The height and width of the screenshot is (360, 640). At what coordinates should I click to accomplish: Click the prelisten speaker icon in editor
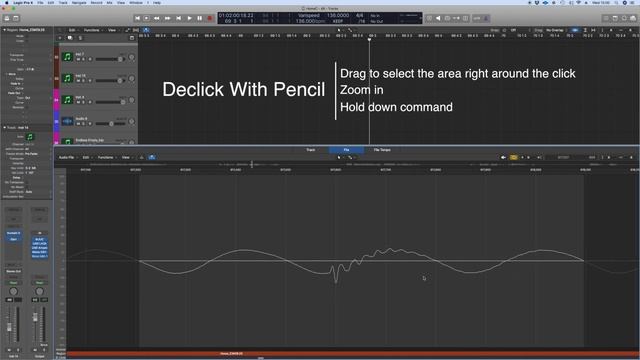coord(503,157)
